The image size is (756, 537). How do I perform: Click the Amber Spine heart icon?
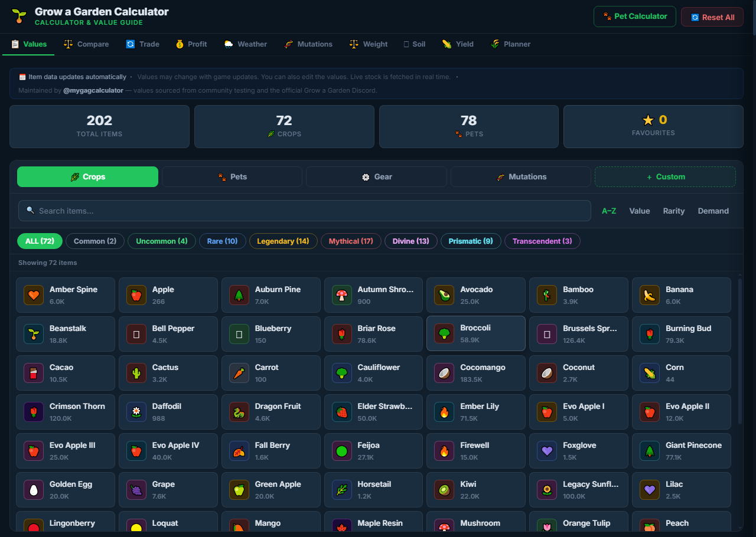[34, 295]
